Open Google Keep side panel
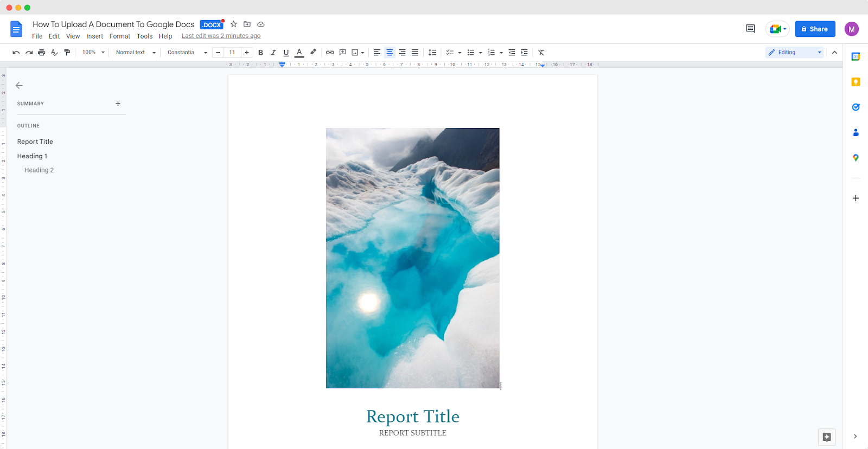The image size is (868, 449). point(856,82)
